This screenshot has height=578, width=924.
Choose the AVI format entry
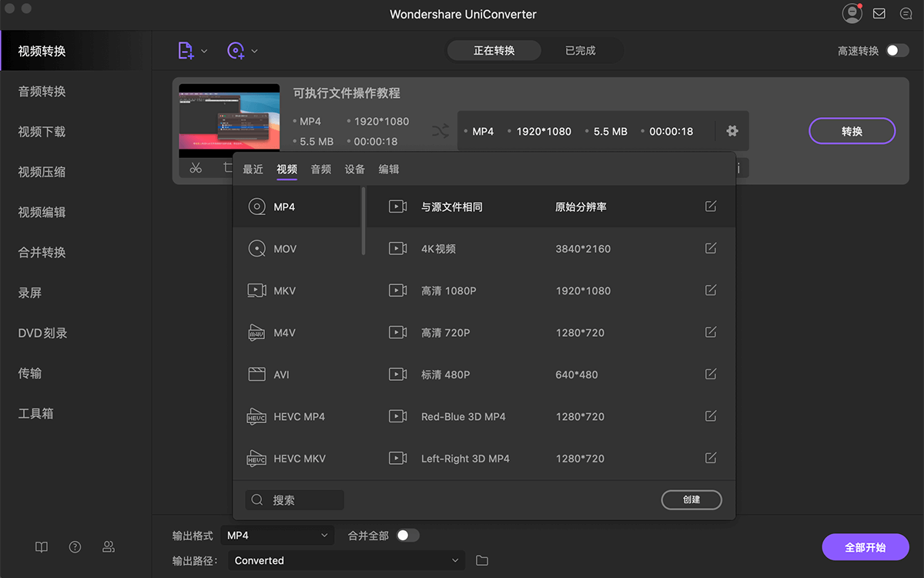click(297, 375)
